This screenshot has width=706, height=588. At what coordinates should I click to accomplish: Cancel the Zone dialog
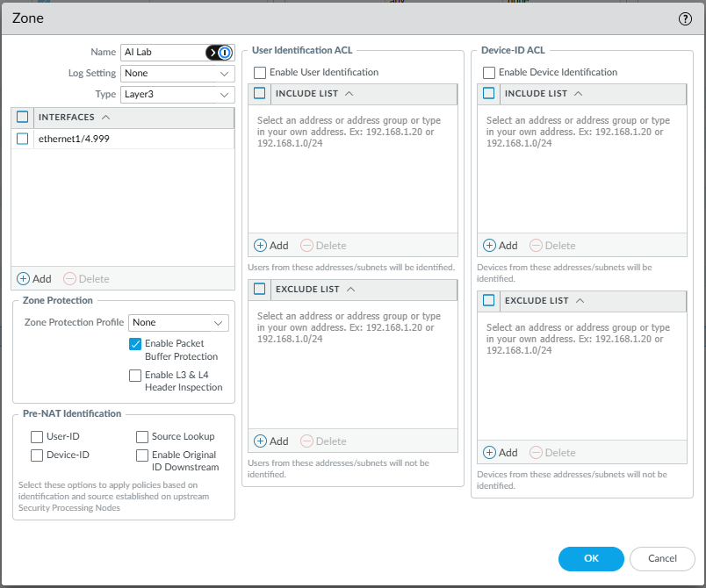pyautogui.click(x=662, y=558)
